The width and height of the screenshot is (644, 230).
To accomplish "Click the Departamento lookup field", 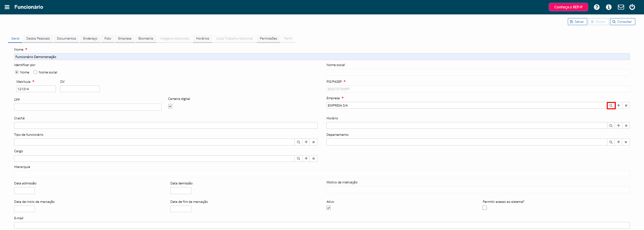I will (467, 142).
